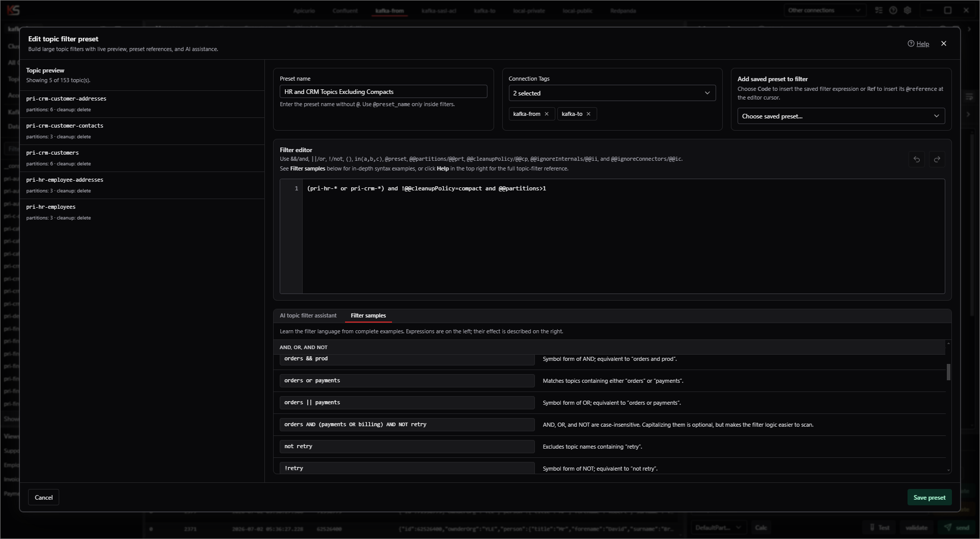Select the kafka-from connection tab
980x539 pixels.
(x=389, y=11)
